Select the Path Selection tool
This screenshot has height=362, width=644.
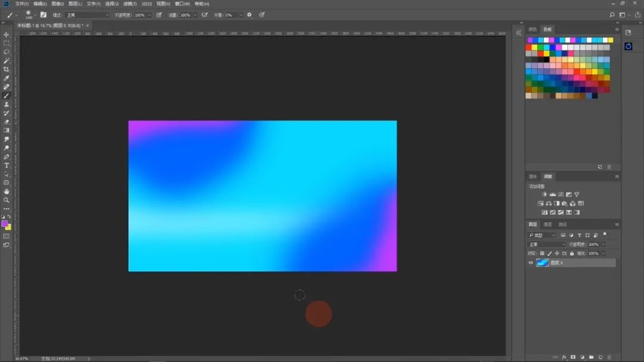6,174
